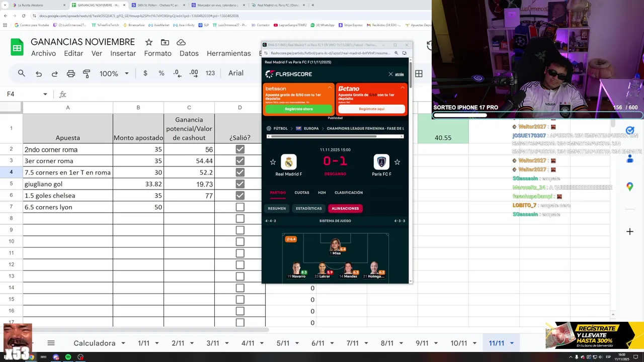Screen dimensions: 644x362
Task: Open the Arial font dropdown
Action: click(x=236, y=73)
